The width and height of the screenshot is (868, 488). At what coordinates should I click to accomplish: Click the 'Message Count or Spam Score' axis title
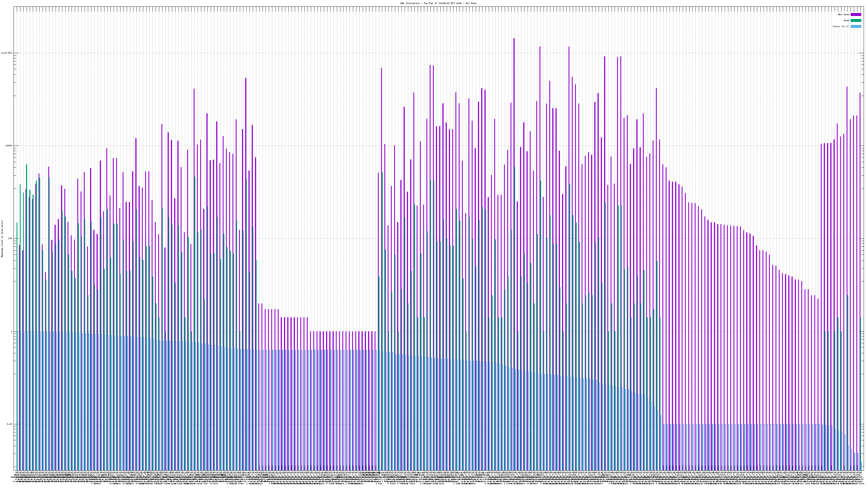pos(2,239)
